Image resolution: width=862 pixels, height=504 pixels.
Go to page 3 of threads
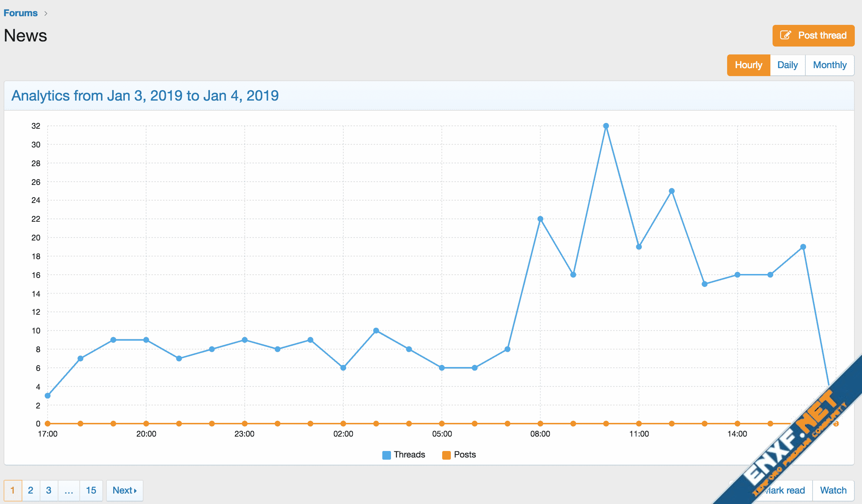point(49,490)
